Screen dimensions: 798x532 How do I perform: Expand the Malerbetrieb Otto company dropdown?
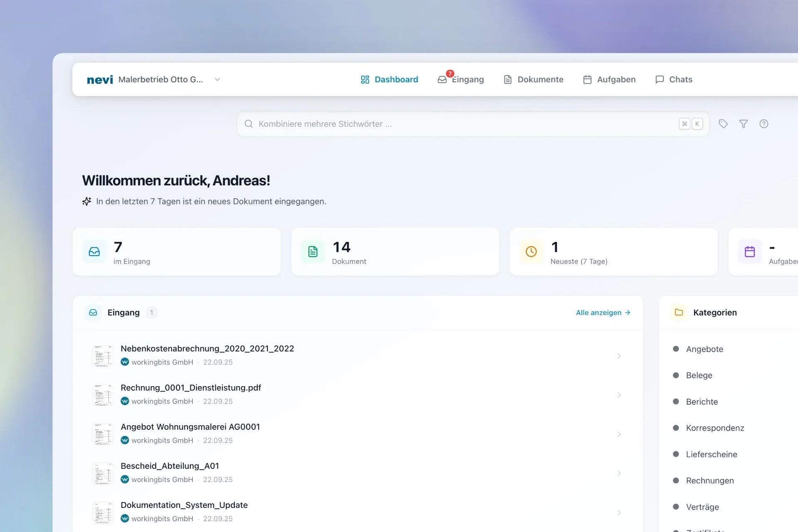point(217,79)
